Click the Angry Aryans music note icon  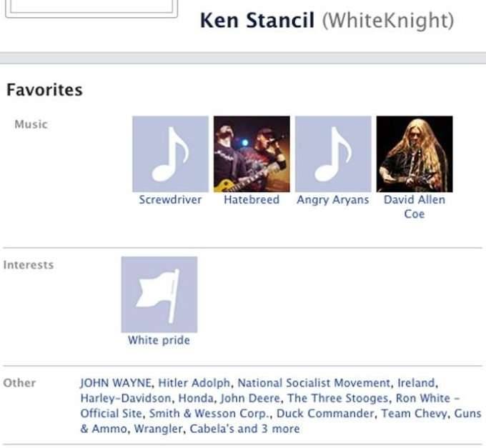tap(333, 154)
